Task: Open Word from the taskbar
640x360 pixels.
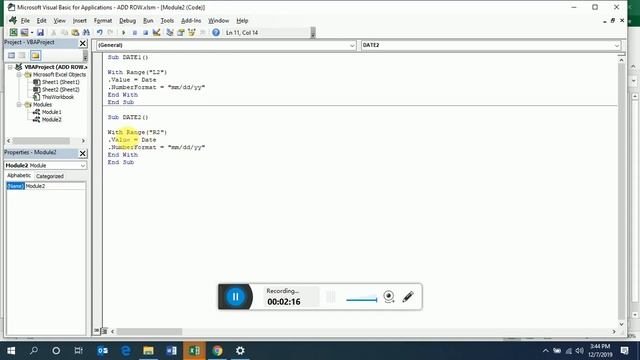Action: coord(171,351)
